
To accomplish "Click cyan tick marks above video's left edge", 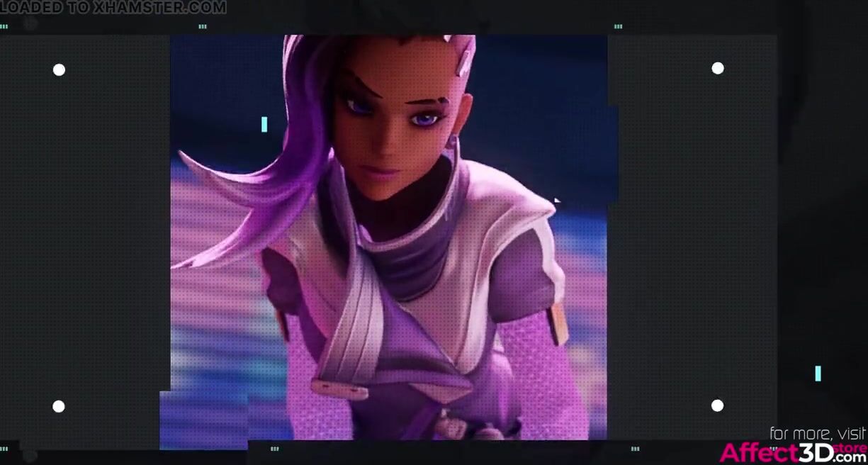I will point(203,27).
